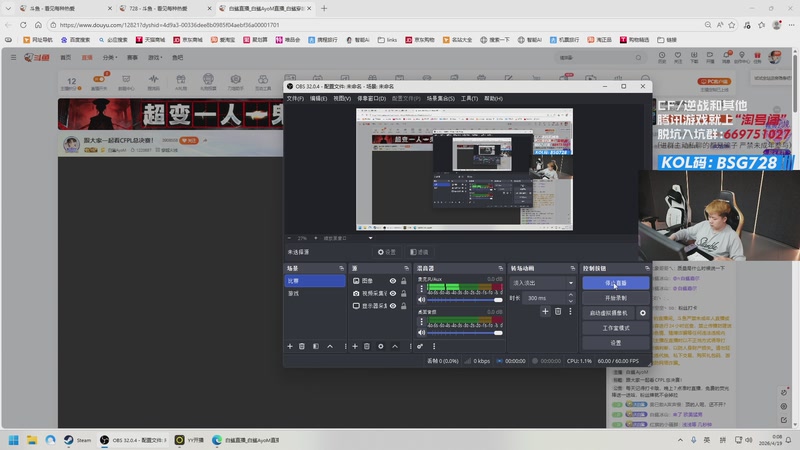Toggle lock on the 视频采集 video capture source
The image size is (800, 450).
pyautogui.click(x=404, y=293)
